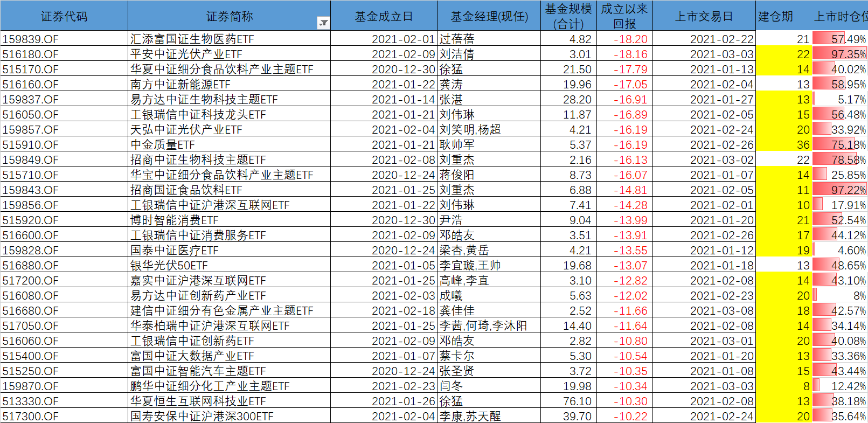Click fund manager cell 李茜,何琦,李沐阳

pos(489,325)
